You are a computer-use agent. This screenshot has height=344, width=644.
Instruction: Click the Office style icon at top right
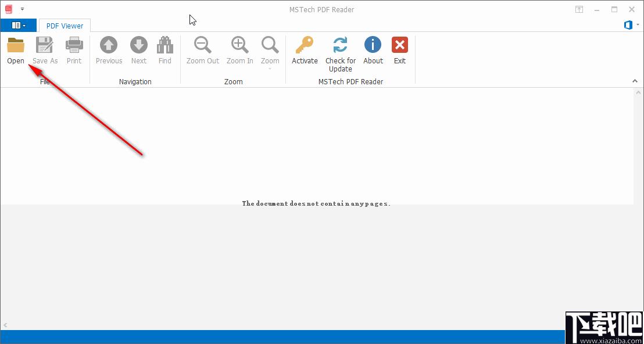[628, 26]
